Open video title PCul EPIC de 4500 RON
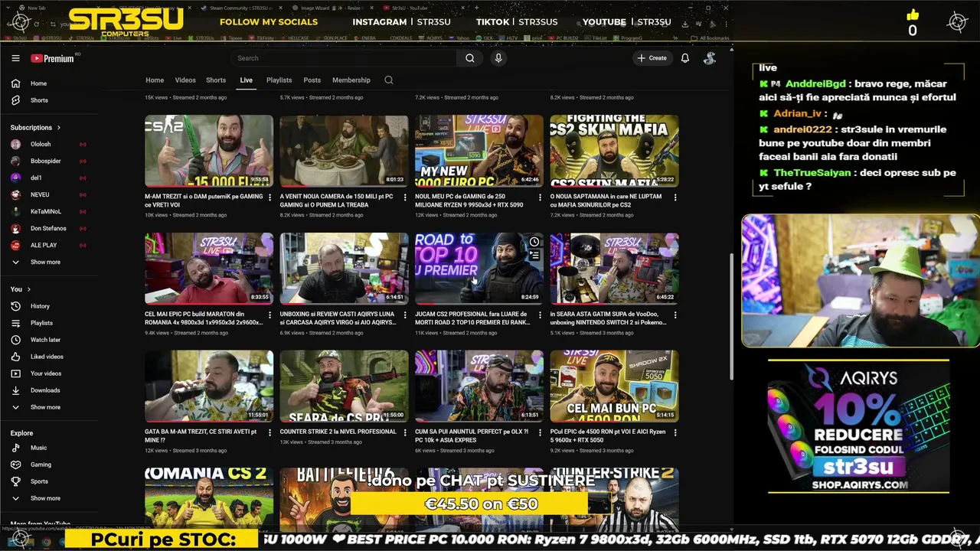The width and height of the screenshot is (980, 551). click(608, 436)
